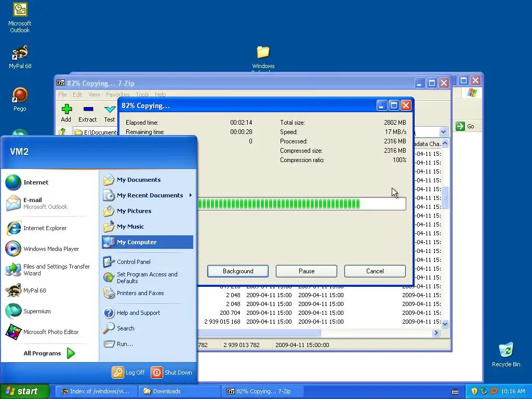Select the row with size 200 704
The image size is (532, 399).
tap(319, 313)
